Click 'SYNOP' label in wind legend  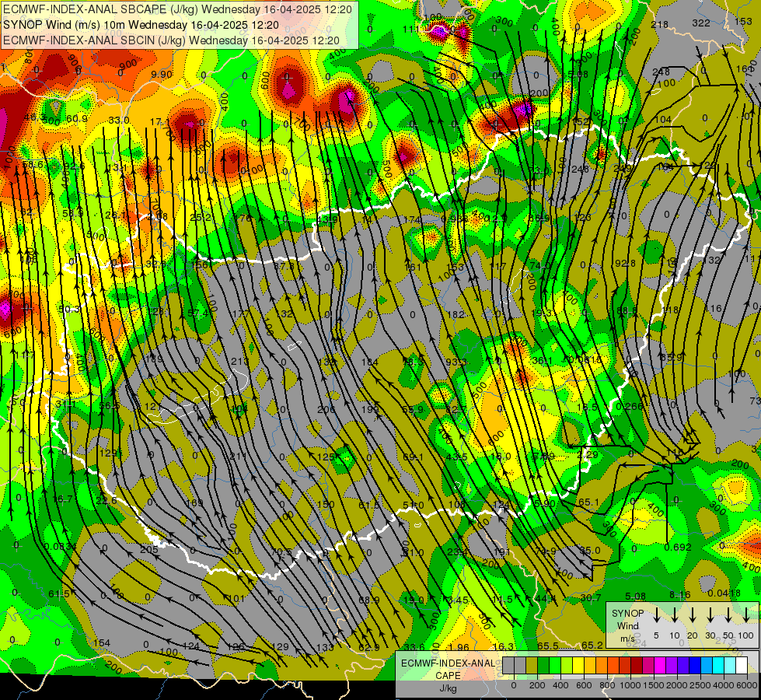pyautogui.click(x=627, y=614)
